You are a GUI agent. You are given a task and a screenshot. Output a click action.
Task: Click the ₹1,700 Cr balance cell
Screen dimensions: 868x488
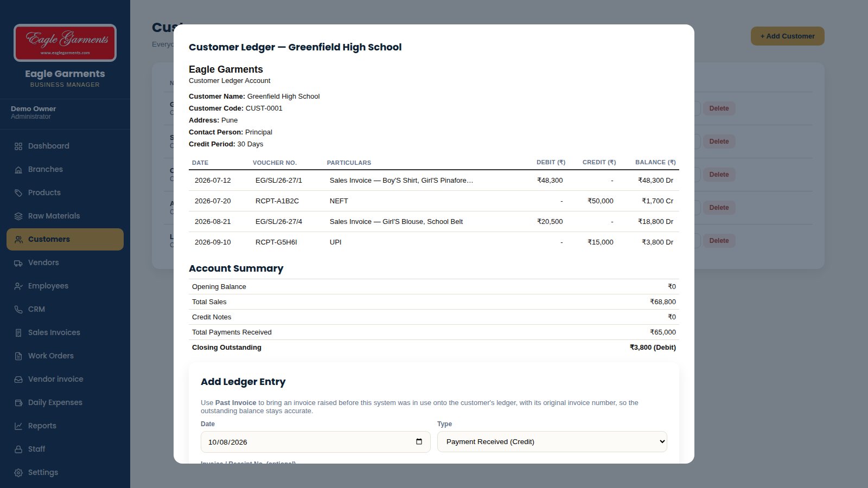(658, 201)
